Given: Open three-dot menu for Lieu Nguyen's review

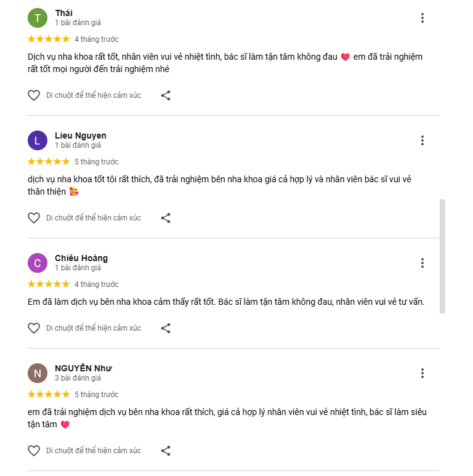Looking at the screenshot, I should tap(422, 140).
